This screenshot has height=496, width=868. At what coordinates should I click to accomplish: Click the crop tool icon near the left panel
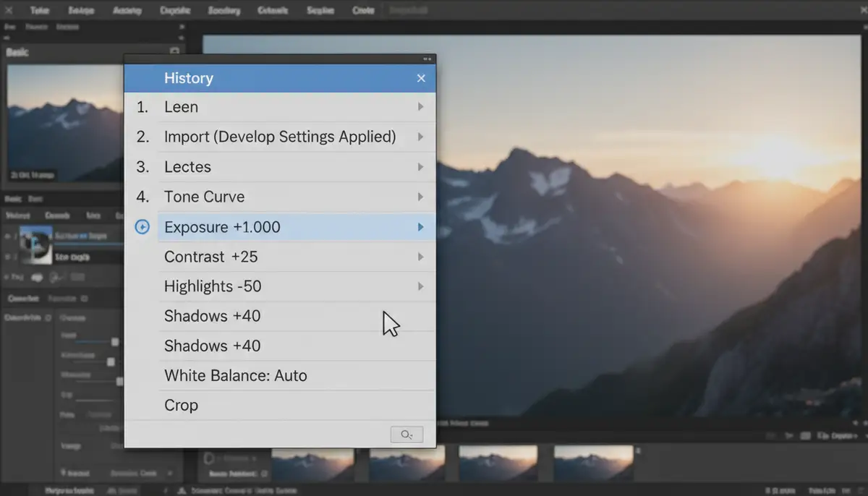coord(80,276)
